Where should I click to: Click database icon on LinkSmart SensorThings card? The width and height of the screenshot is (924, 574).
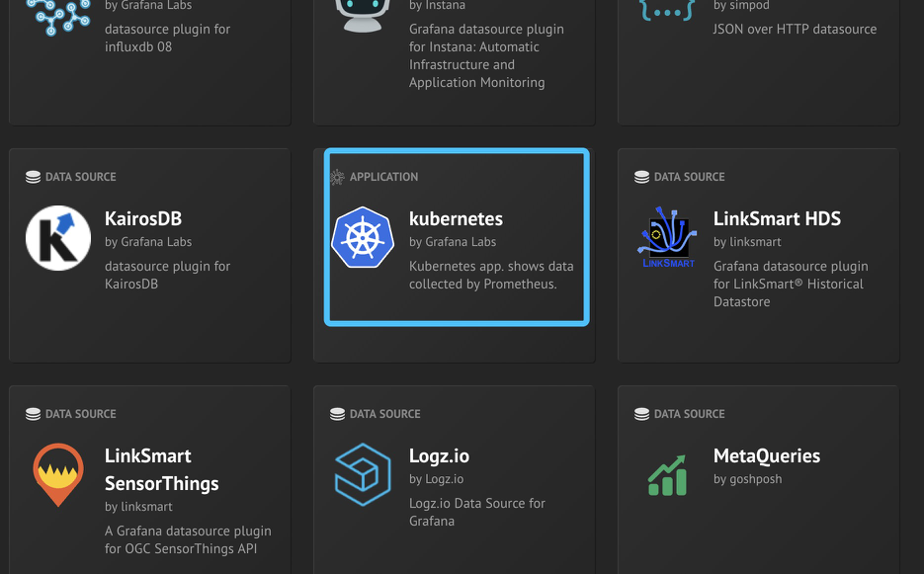[x=33, y=414]
